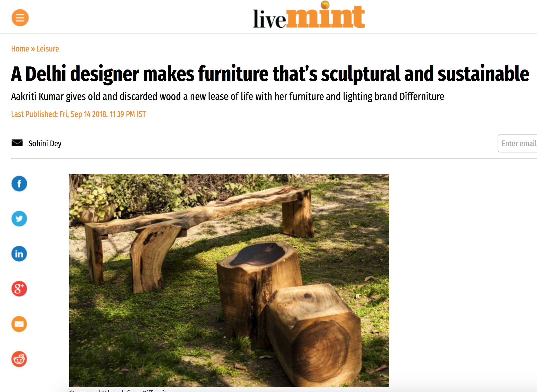Image resolution: width=537 pixels, height=392 pixels.
Task: Share article on LinkedIn
Action: (19, 254)
